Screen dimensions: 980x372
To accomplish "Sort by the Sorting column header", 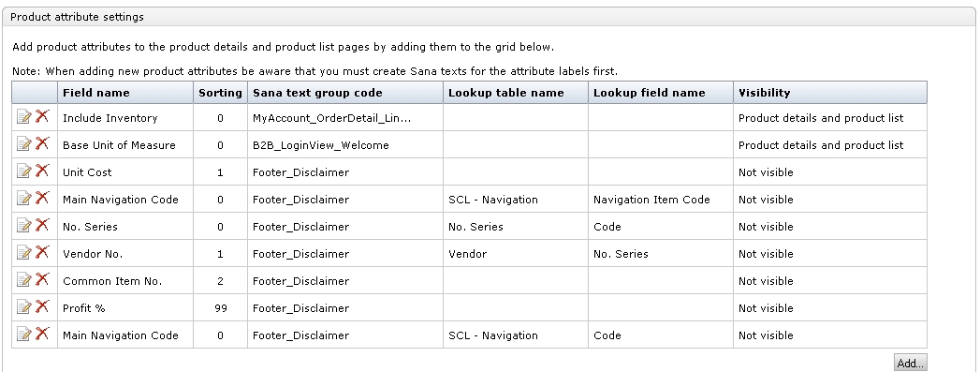I will 220,93.
